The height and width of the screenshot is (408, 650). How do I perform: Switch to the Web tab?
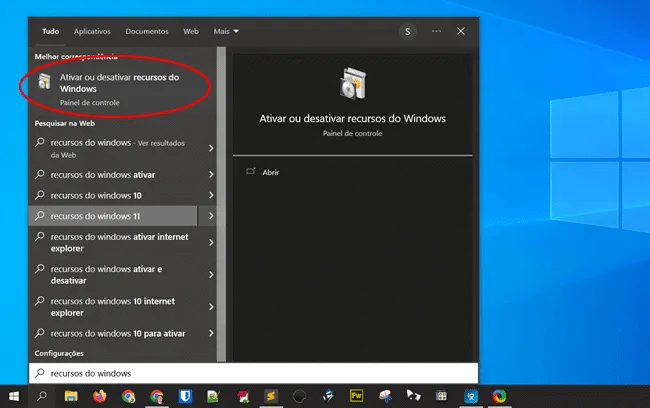pos(191,32)
